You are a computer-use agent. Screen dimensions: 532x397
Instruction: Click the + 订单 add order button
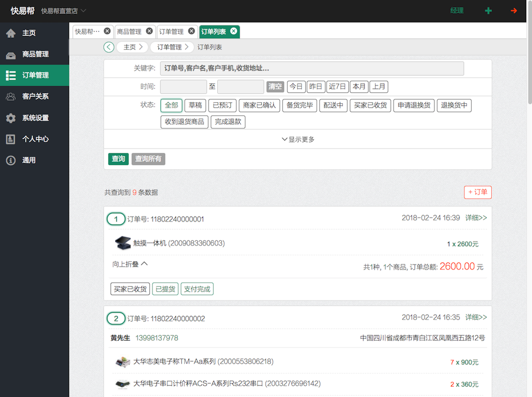478,192
